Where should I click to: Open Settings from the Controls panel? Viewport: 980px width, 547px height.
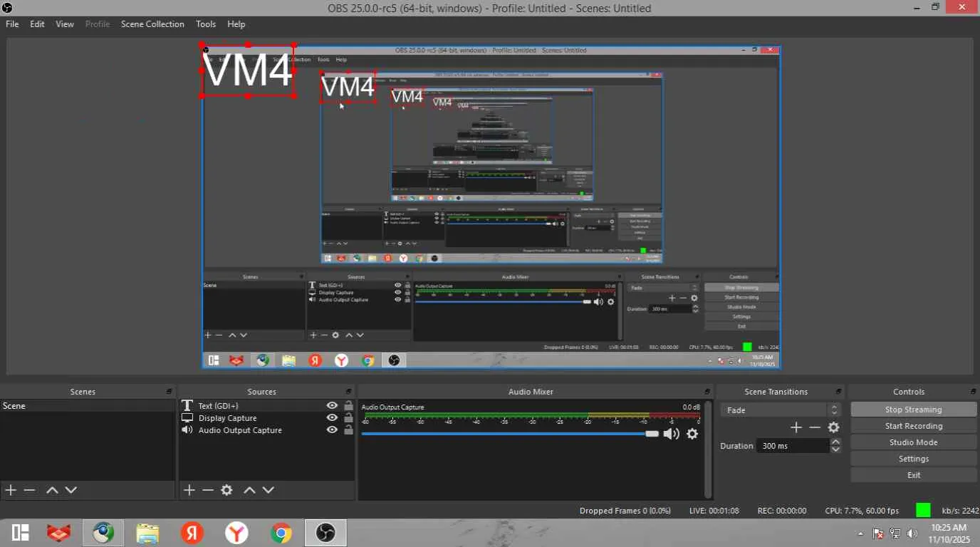pyautogui.click(x=914, y=459)
